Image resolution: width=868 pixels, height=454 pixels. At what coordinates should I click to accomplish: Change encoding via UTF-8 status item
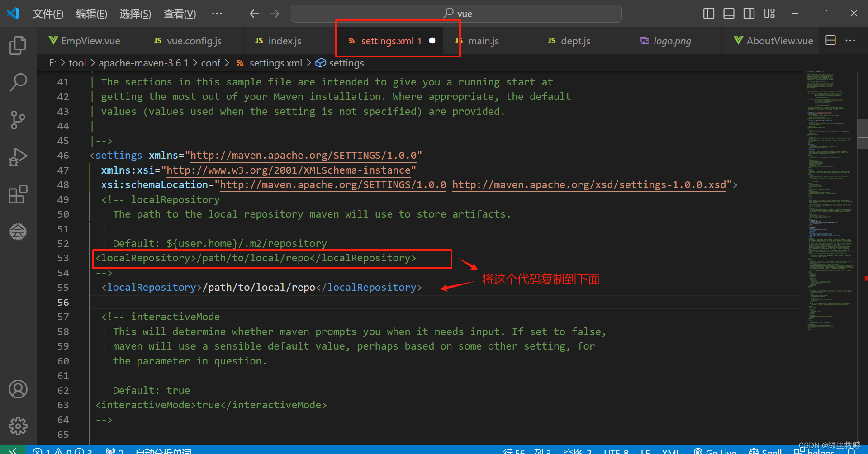click(x=616, y=450)
